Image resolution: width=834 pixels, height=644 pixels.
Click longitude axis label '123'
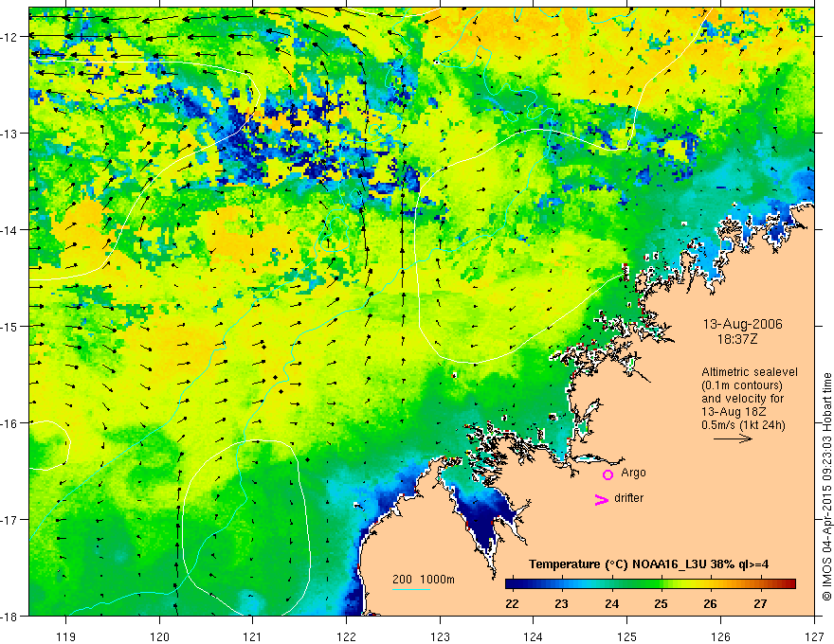440,636
